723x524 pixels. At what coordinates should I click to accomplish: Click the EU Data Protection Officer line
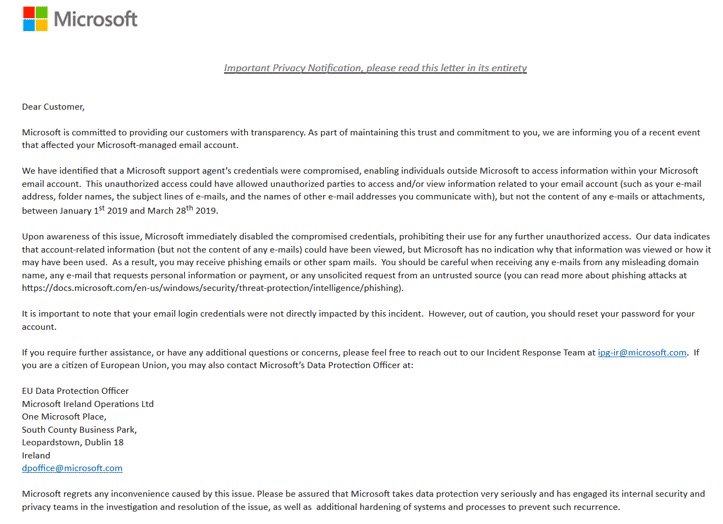tap(75, 391)
